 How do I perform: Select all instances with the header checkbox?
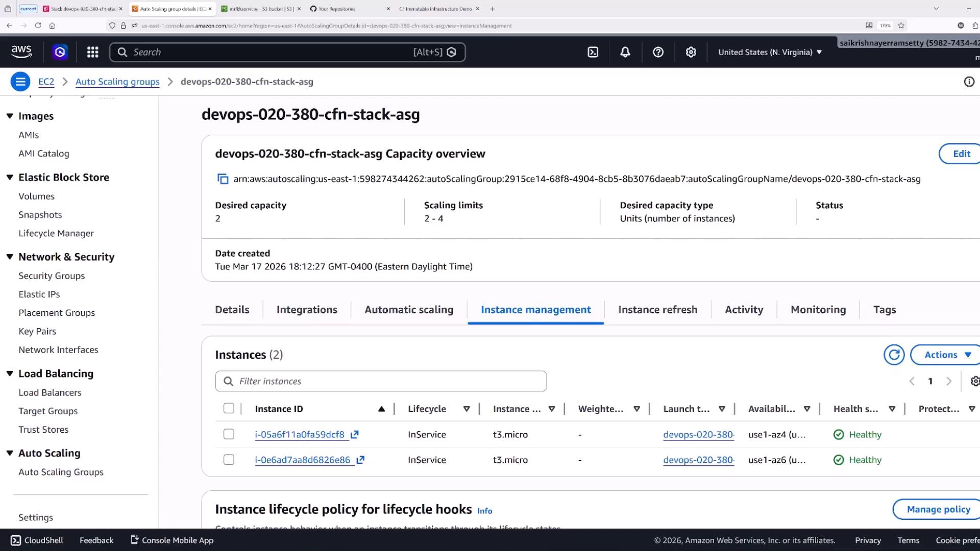pos(229,408)
